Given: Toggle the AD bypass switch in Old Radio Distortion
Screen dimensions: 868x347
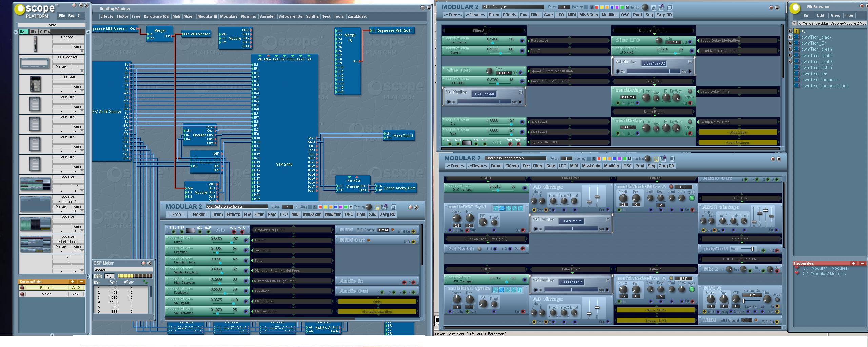Looking at the screenshot, I should 191,230.
